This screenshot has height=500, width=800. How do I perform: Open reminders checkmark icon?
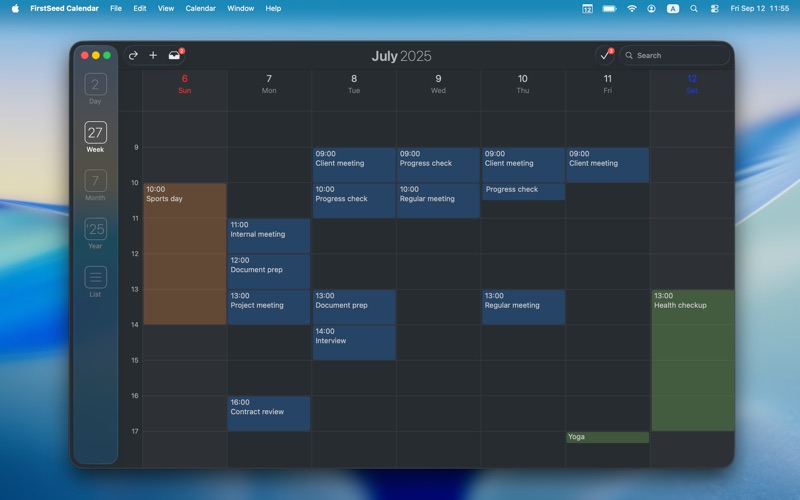[605, 56]
